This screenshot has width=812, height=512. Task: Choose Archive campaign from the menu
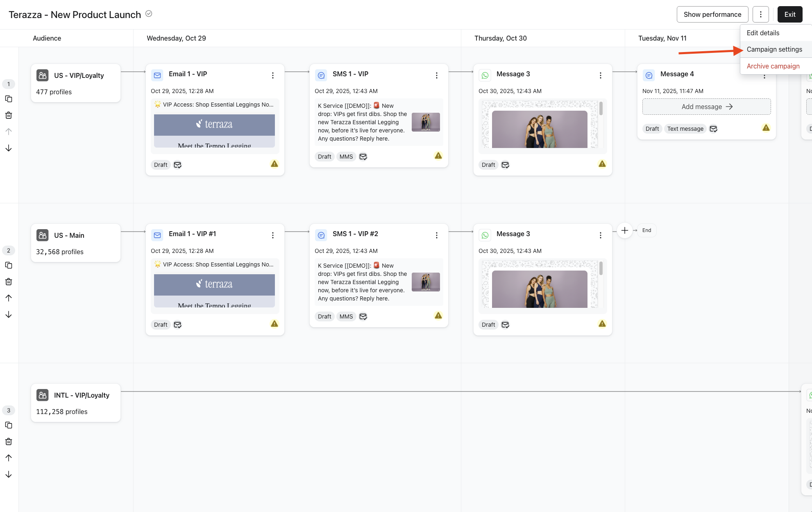click(773, 66)
